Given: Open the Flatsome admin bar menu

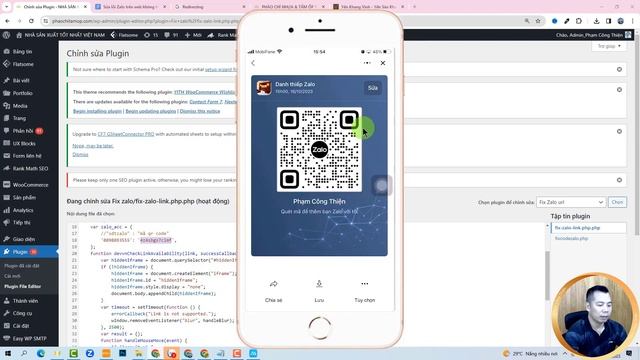Looking at the screenshot, I should pos(124,35).
